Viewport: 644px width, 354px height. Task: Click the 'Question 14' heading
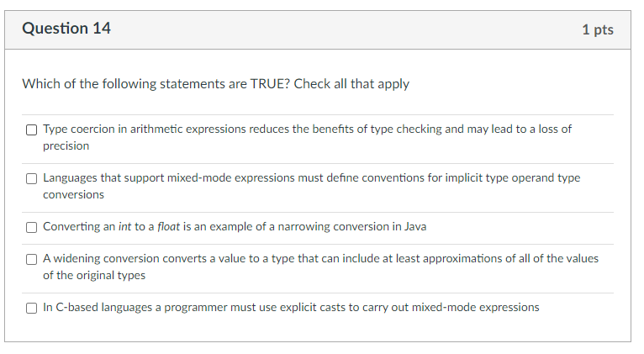pyautogui.click(x=66, y=29)
